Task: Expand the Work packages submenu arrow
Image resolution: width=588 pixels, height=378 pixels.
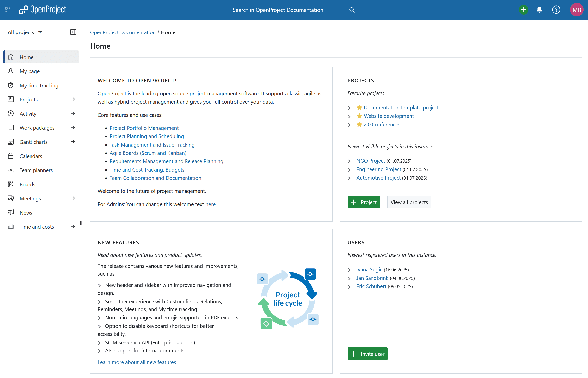Action: 73,128
